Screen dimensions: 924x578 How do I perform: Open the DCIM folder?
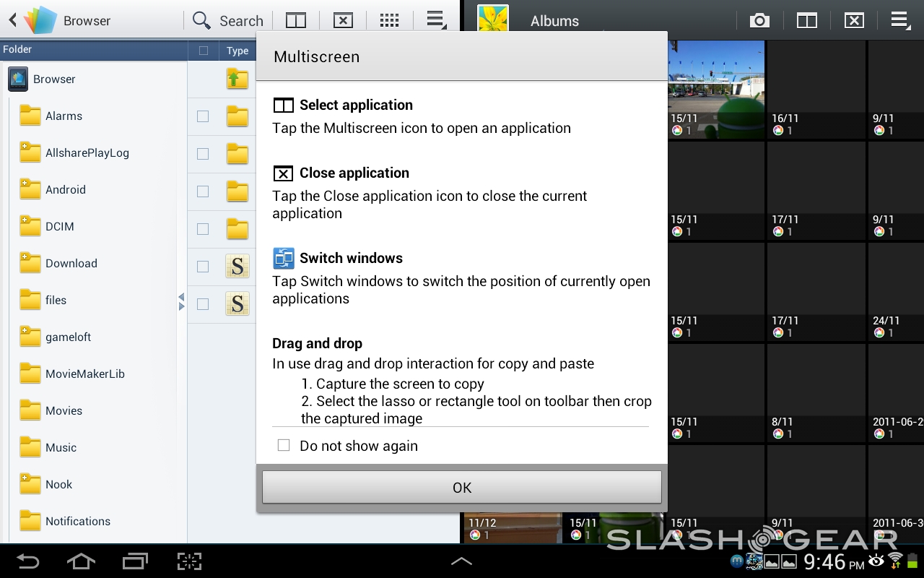59,227
